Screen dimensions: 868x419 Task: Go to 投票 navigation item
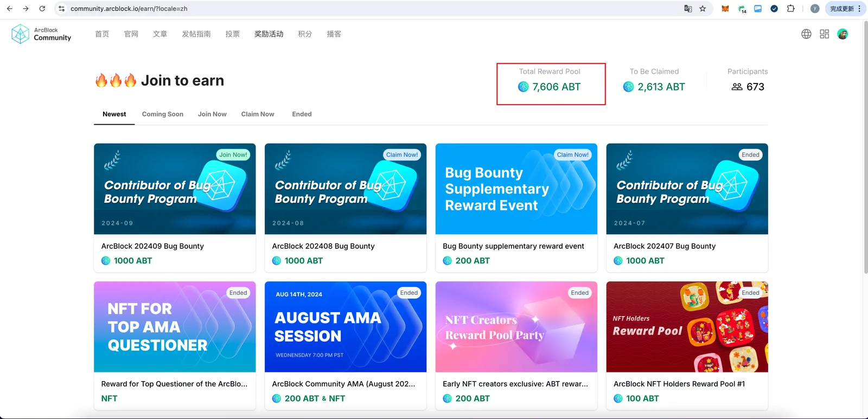233,34
